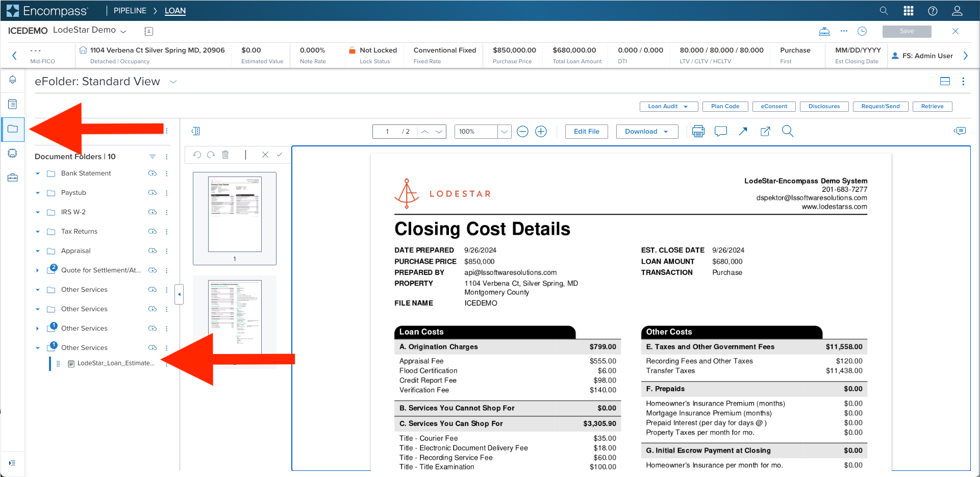Open the Download dropdown button

[x=647, y=132]
